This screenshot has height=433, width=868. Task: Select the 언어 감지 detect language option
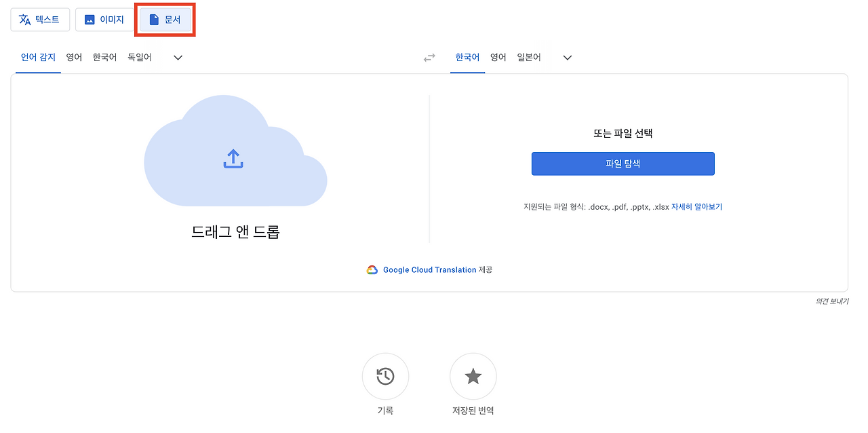(37, 57)
